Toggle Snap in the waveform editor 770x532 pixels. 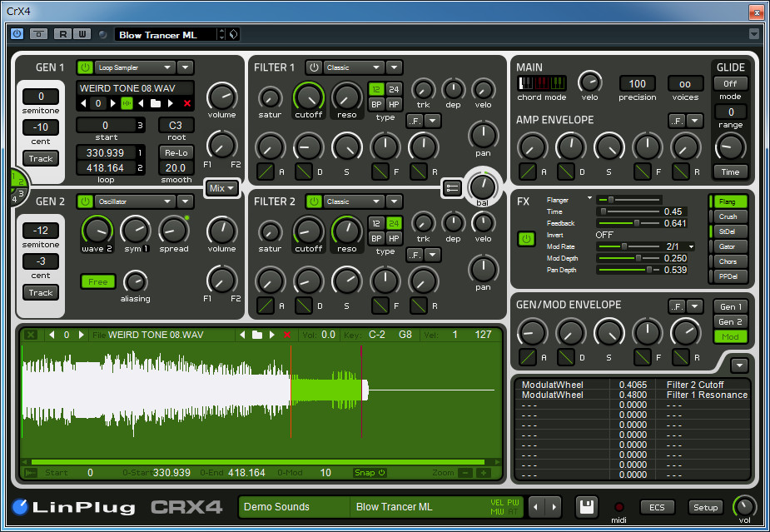pyautogui.click(x=370, y=473)
